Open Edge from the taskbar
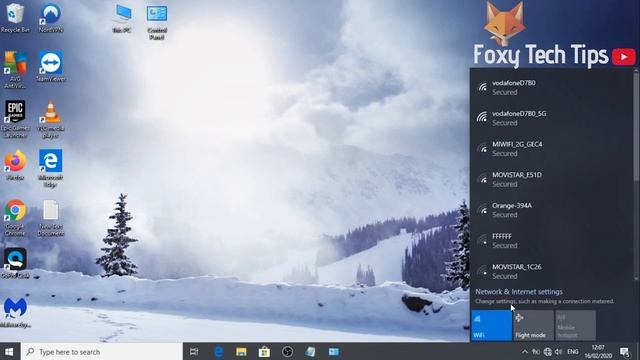The image size is (640, 360). pyautogui.click(x=218, y=351)
